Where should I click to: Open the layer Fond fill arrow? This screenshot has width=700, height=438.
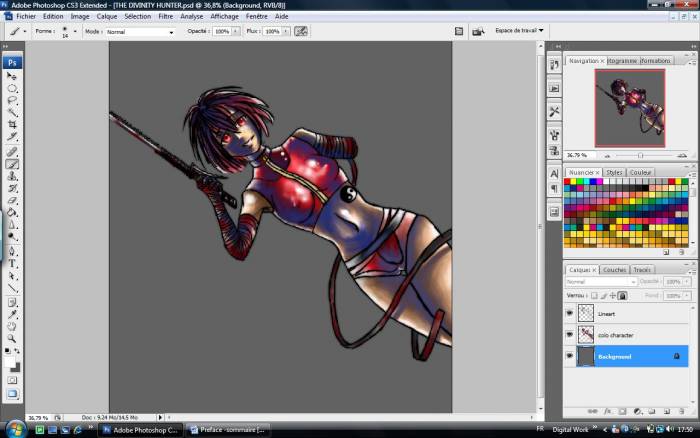[687, 296]
